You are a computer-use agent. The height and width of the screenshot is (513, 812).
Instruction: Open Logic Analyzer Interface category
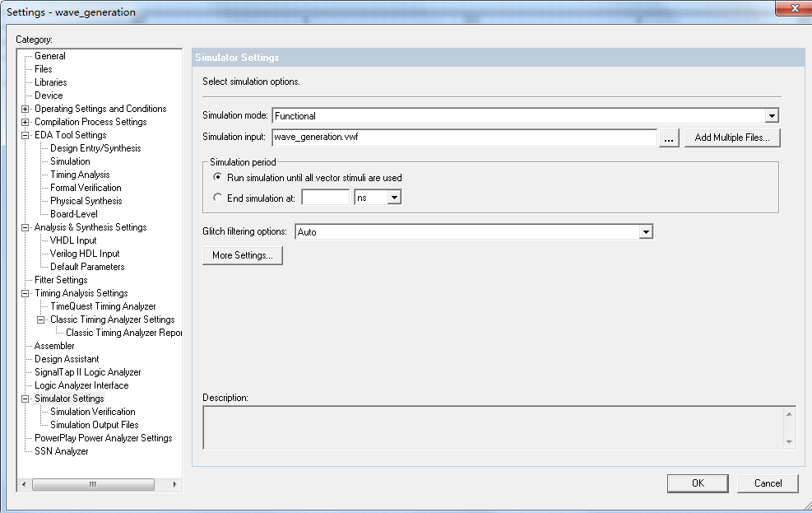(x=81, y=385)
